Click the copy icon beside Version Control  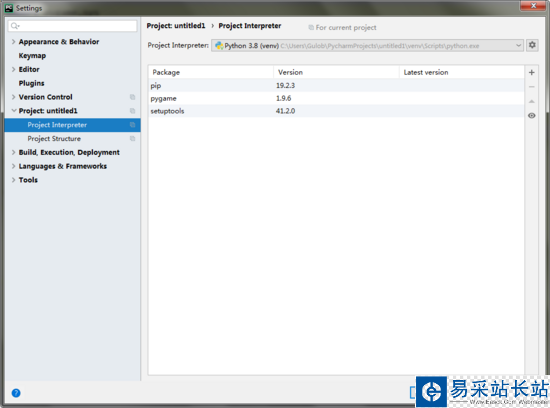pos(132,97)
